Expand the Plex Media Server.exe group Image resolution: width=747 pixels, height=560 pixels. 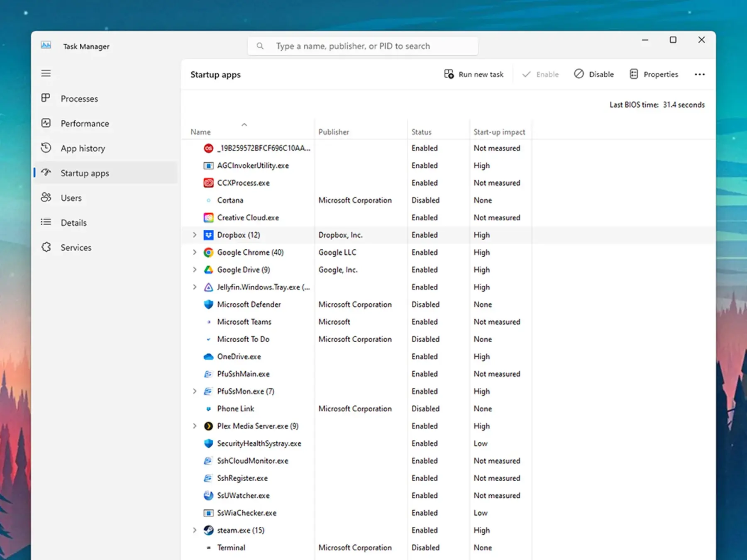pos(194,426)
